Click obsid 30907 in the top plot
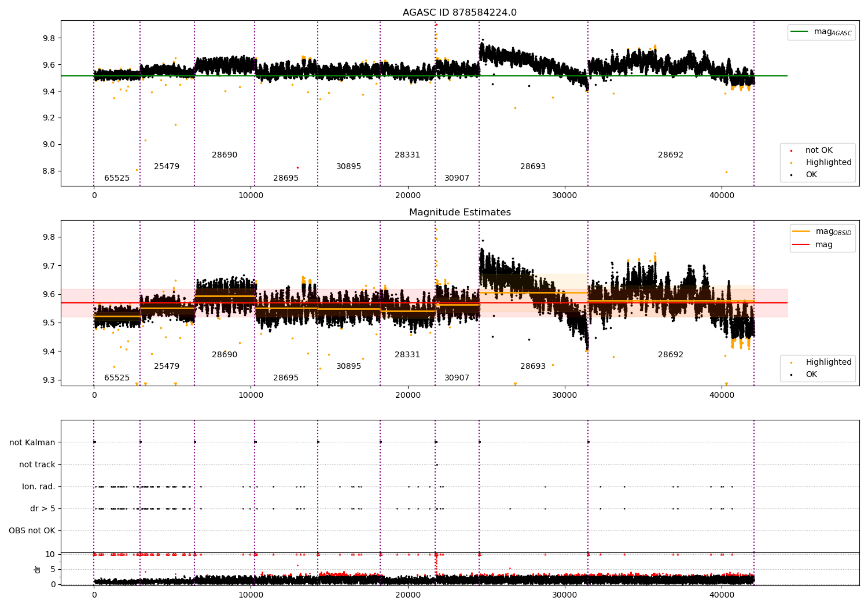This screenshot has width=868, height=608. [x=457, y=178]
